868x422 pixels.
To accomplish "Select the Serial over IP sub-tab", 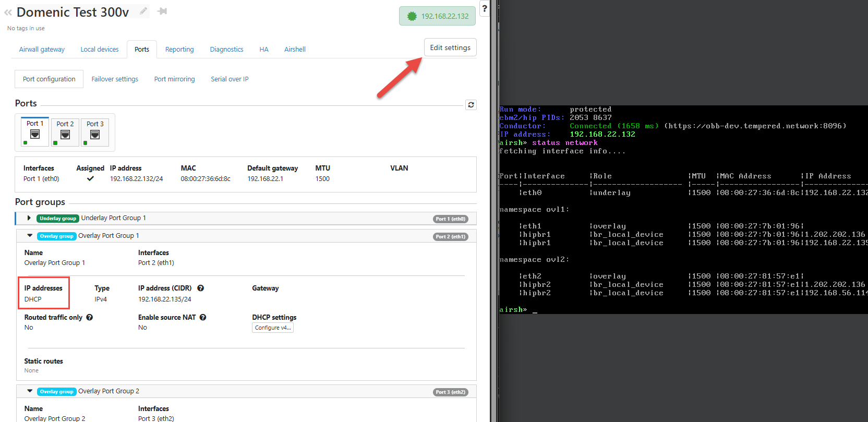I will tap(230, 79).
